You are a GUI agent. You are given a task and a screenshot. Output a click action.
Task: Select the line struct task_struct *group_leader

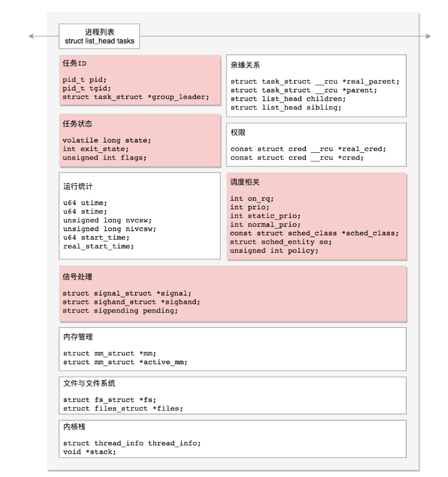click(136, 97)
